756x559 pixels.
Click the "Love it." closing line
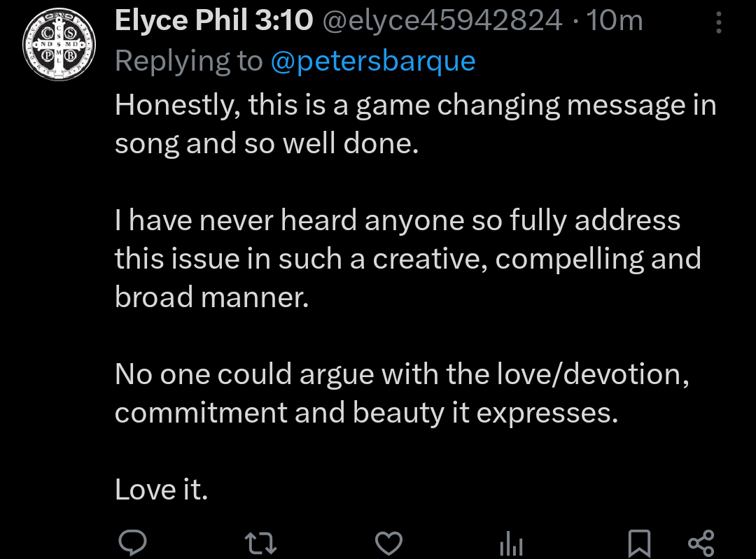coord(162,490)
